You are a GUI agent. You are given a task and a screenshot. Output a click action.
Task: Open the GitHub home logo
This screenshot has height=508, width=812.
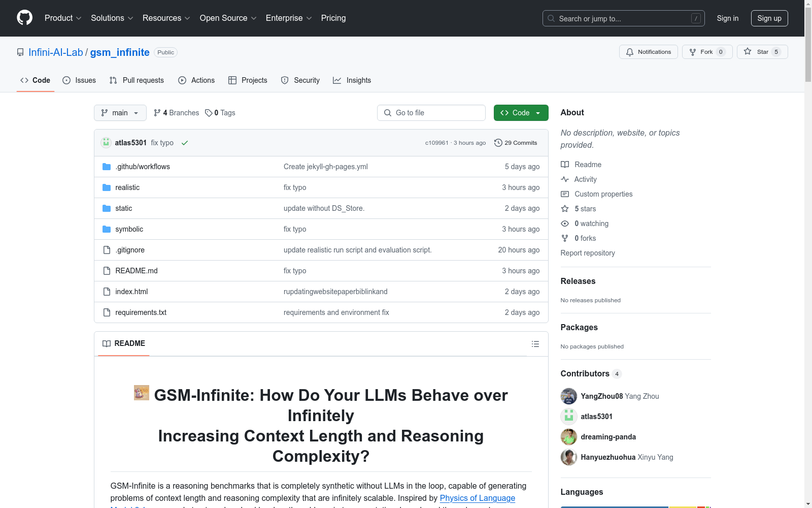click(24, 18)
